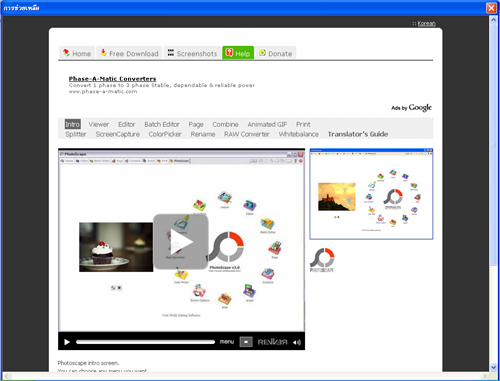Open the Screenshots tab
Screen dimensions: 500x381
tap(192, 53)
